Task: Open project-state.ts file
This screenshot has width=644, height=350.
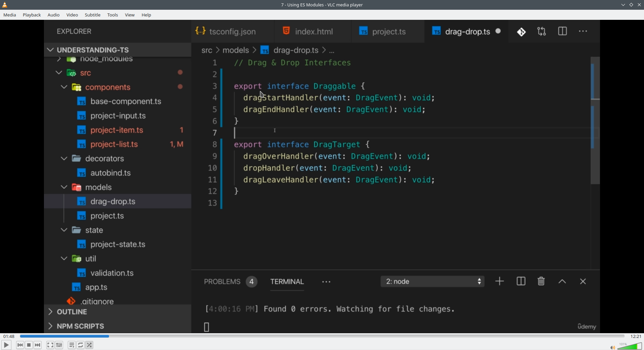Action: point(117,244)
